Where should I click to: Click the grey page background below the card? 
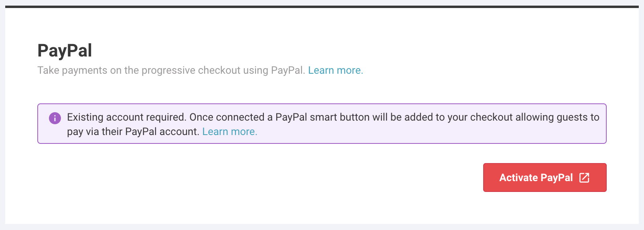[x=322, y=227]
